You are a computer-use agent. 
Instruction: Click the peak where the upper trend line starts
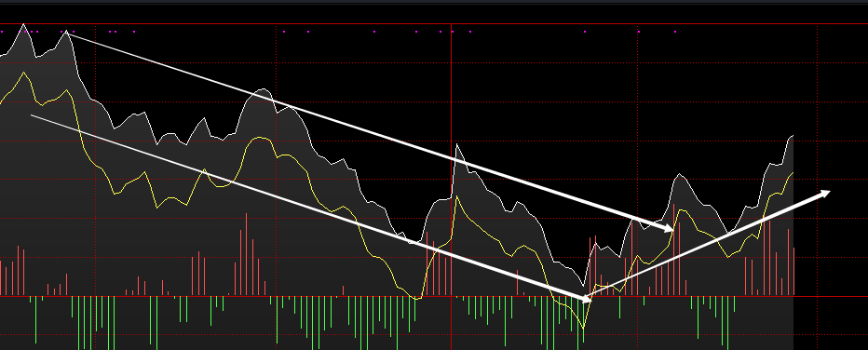point(66,32)
